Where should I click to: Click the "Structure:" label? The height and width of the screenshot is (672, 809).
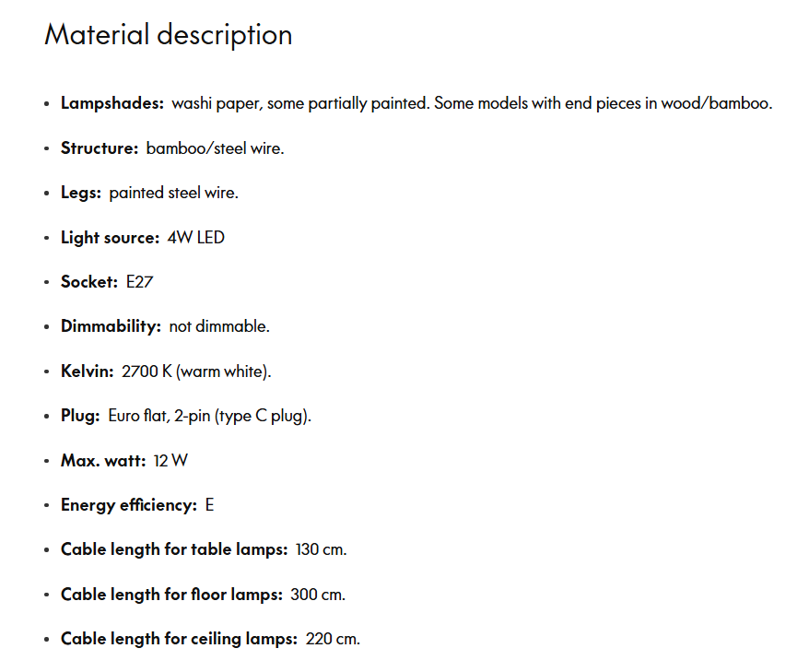click(x=100, y=148)
